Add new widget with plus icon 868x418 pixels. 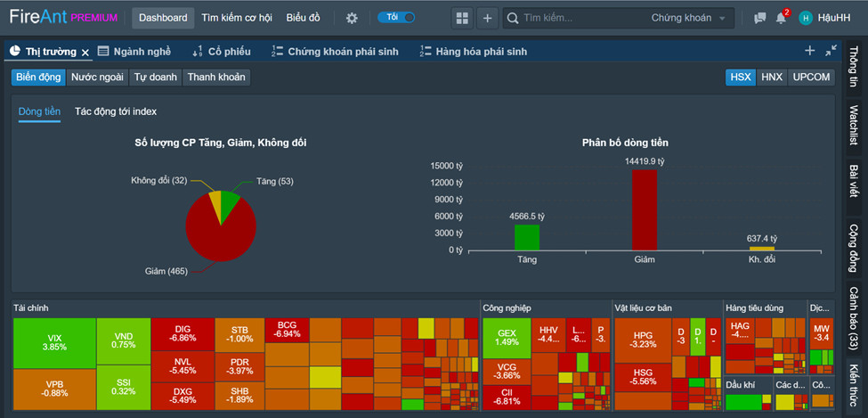click(487, 19)
